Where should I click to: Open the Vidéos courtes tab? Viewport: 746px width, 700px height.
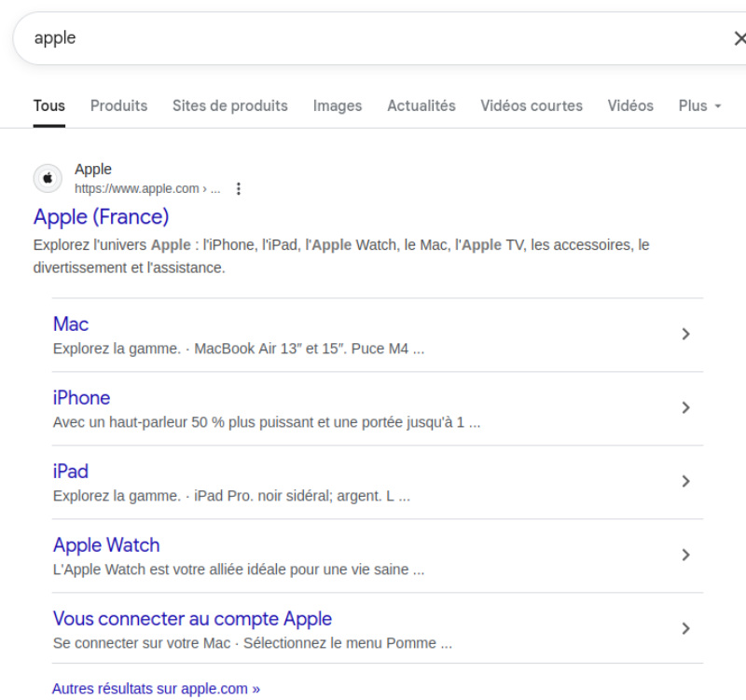pos(532,105)
